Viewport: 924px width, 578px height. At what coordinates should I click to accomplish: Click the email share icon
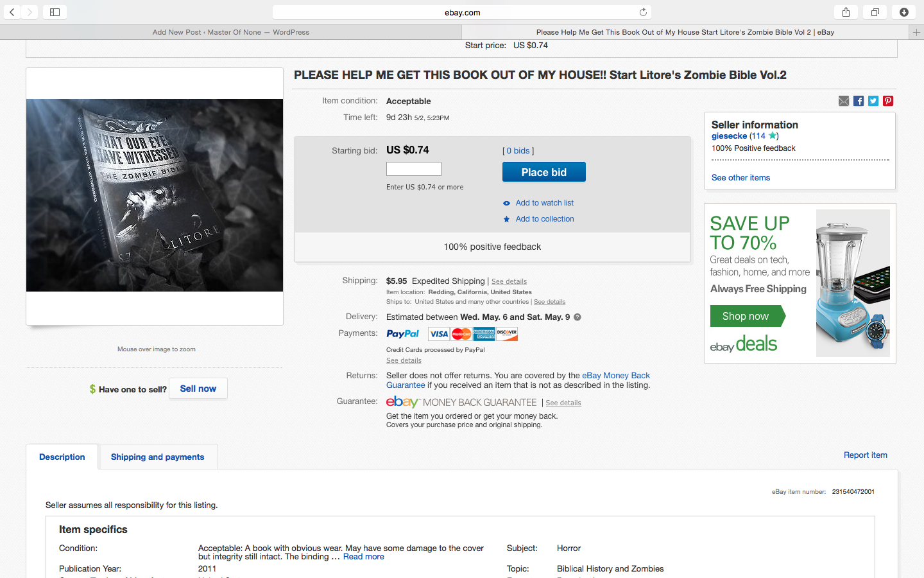844,101
